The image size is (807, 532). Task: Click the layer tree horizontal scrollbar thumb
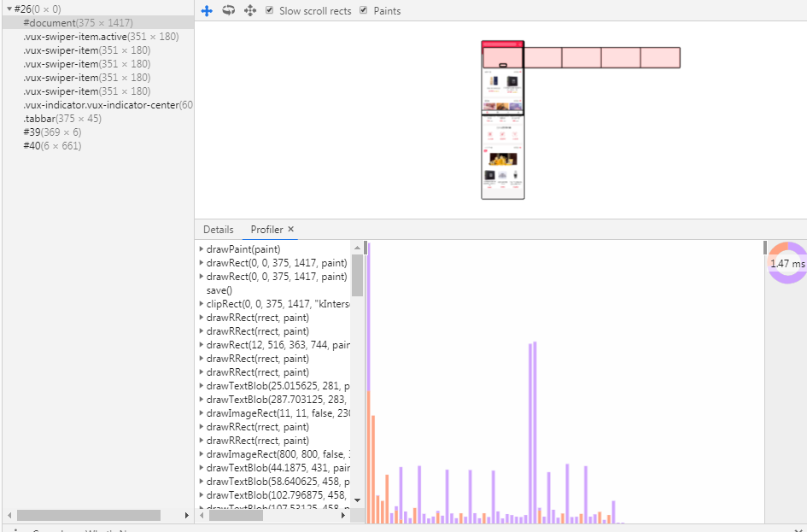(x=89, y=515)
